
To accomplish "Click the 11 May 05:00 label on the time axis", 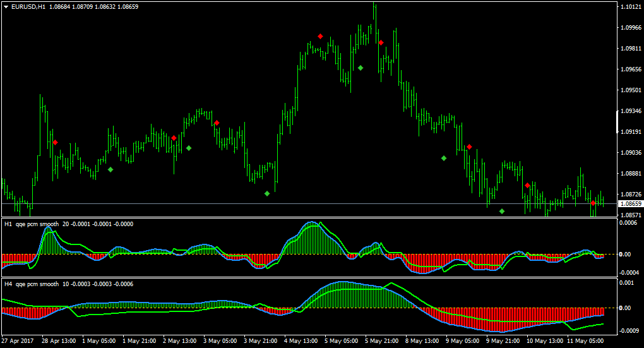I will (x=585, y=340).
